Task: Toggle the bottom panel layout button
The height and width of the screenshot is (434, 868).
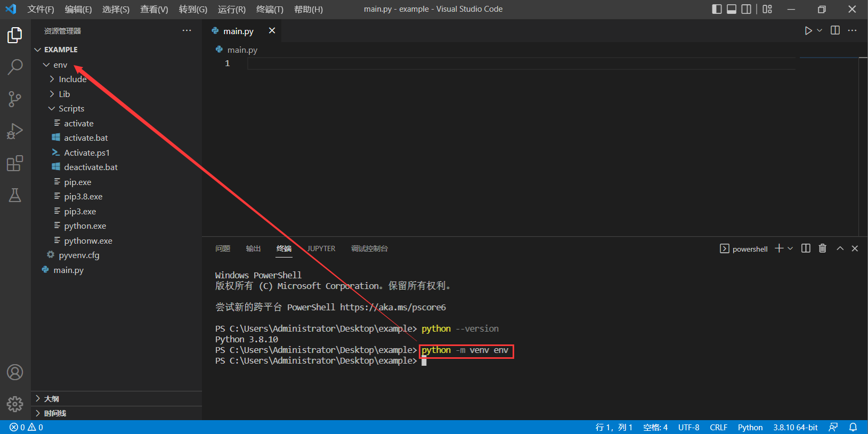Action: (x=732, y=9)
